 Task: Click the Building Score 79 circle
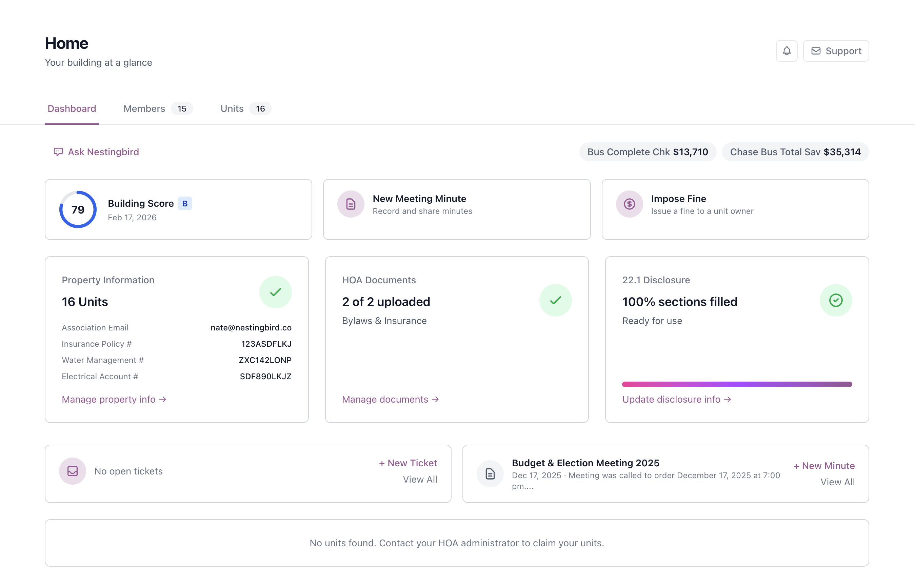pyautogui.click(x=78, y=209)
